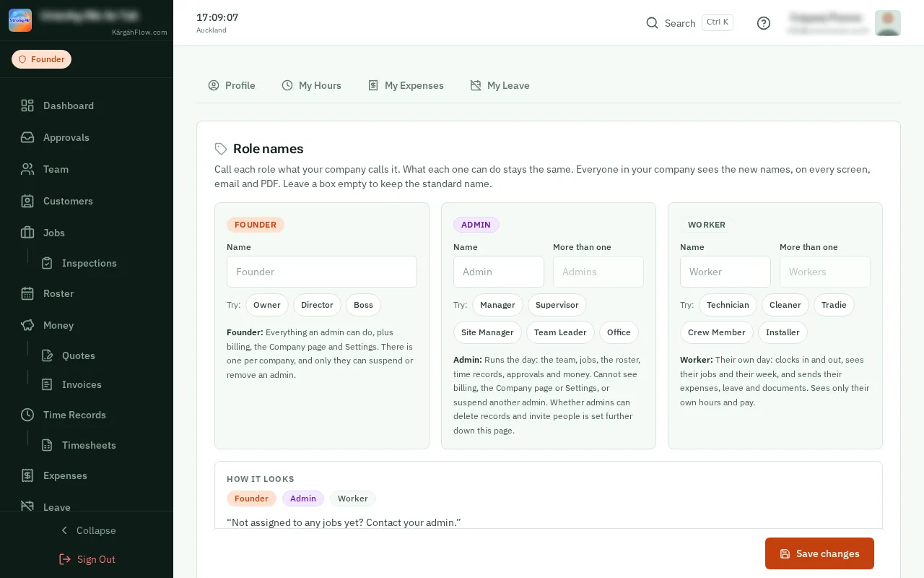Select the Team people icon
924x578 pixels.
27,169
